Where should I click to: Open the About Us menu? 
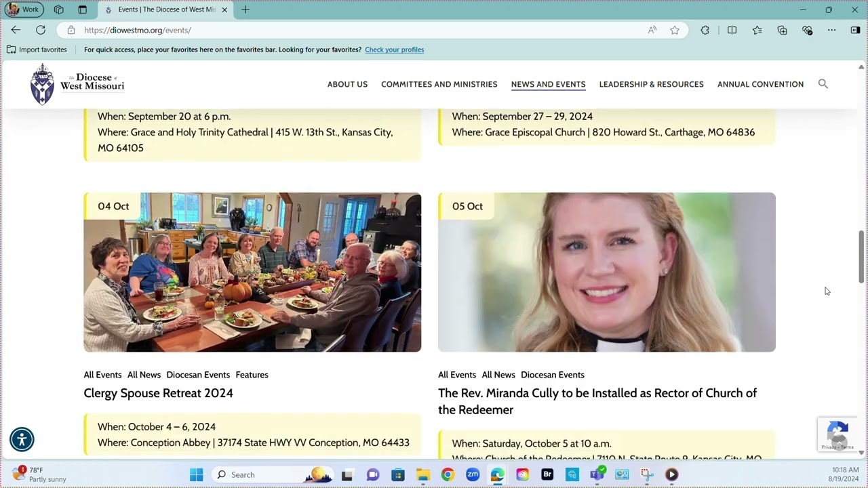click(347, 84)
